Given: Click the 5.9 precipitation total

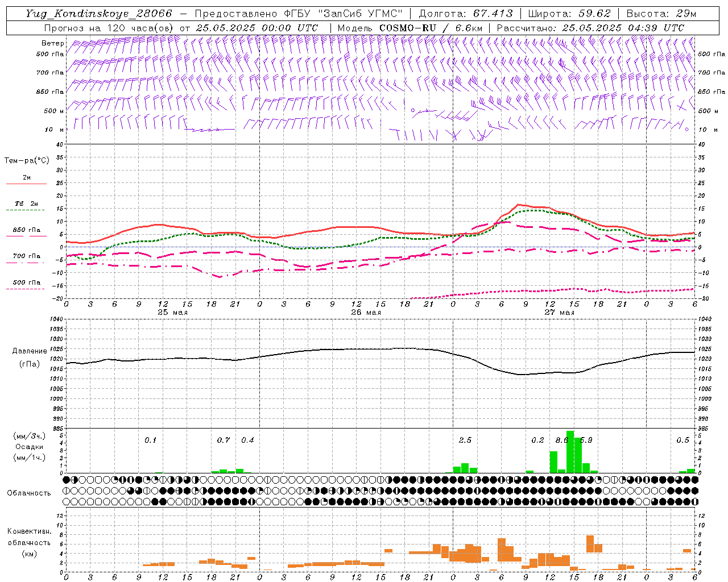Looking at the screenshot, I should 587,440.
